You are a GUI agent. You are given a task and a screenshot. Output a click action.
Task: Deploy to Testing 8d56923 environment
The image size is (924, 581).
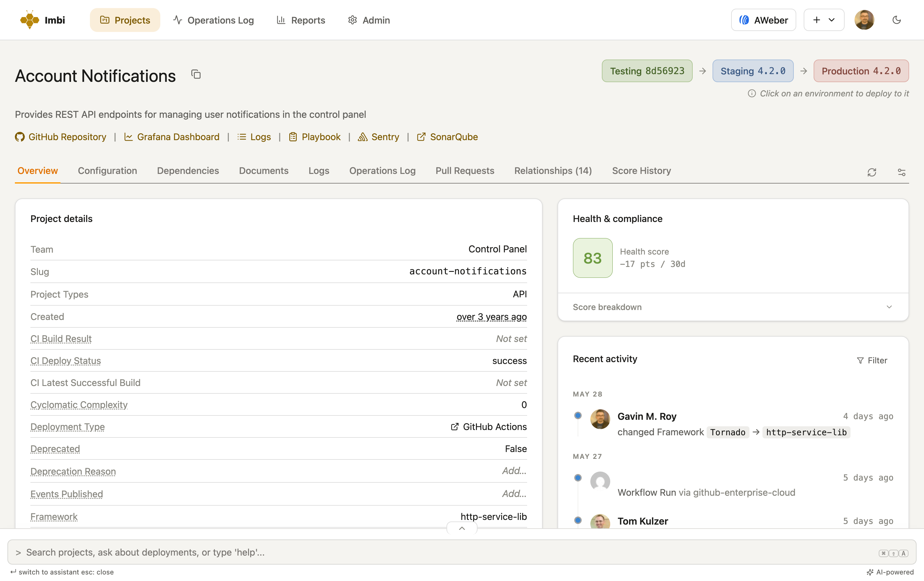[647, 71]
